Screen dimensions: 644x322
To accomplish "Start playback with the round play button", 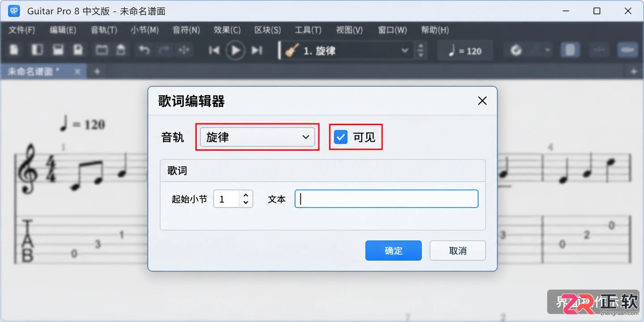I will 236,50.
